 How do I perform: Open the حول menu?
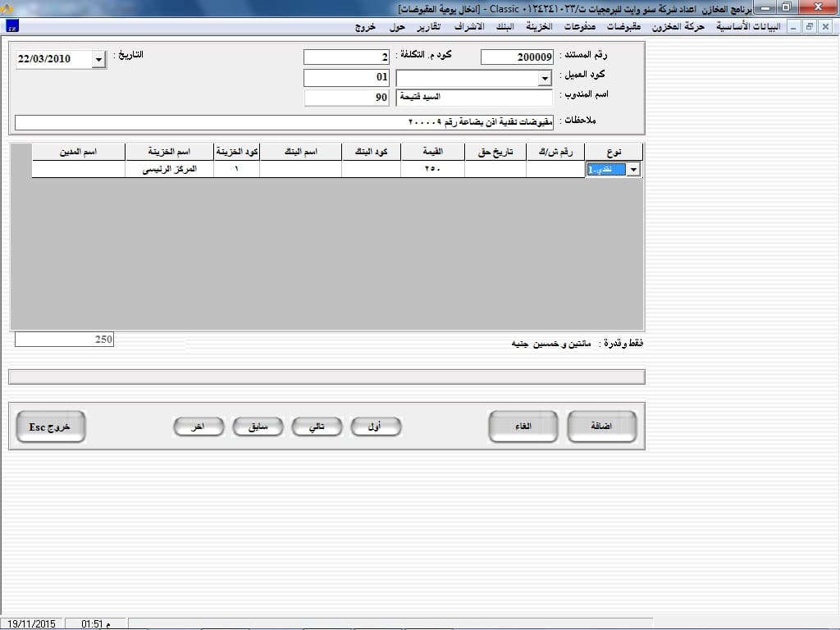tap(397, 27)
